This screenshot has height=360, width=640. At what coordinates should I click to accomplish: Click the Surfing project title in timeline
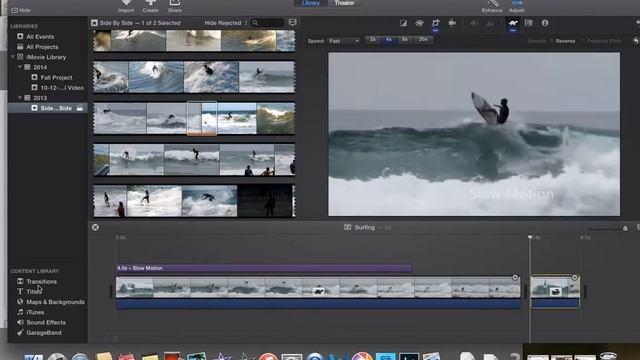click(x=364, y=227)
